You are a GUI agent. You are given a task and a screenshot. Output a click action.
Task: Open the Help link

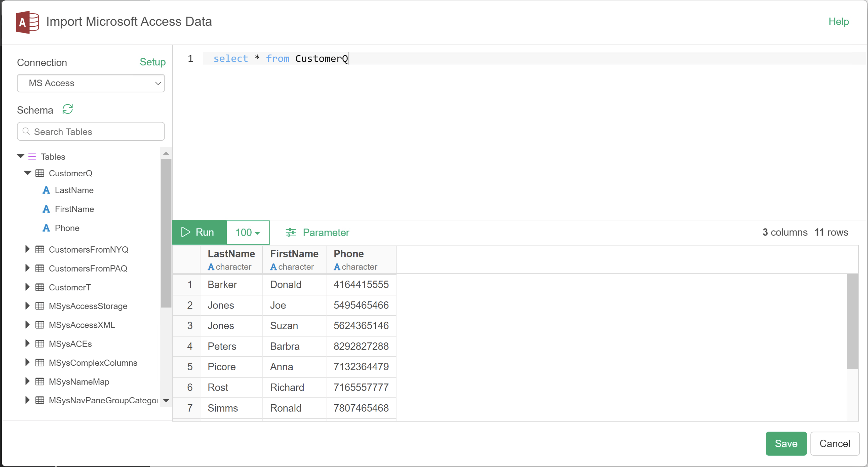pyautogui.click(x=838, y=21)
